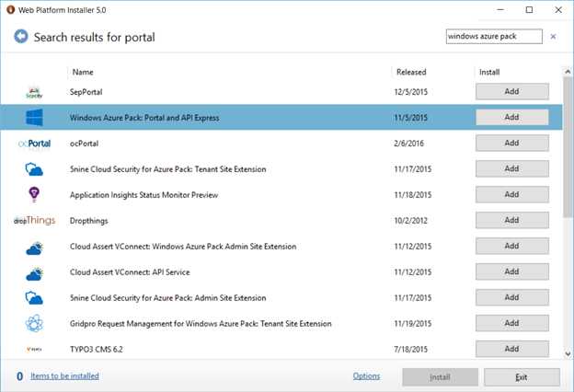Select the SepPortal row name
574x392 pixels.
86,92
